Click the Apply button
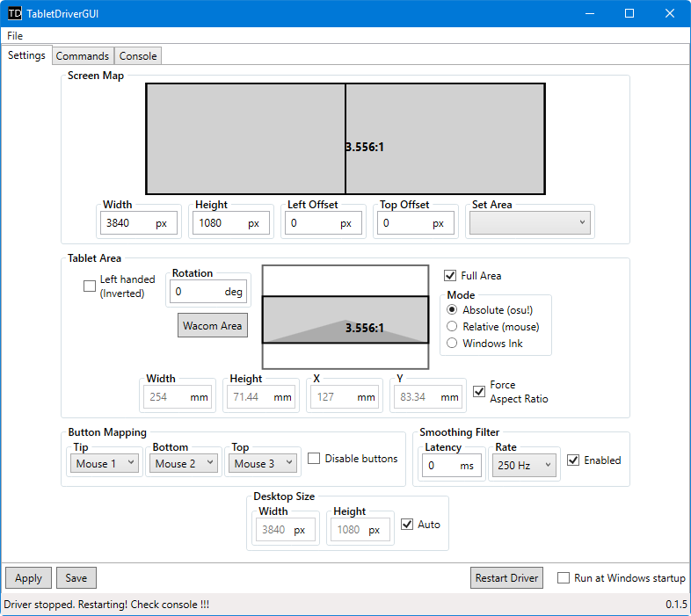This screenshot has height=616, width=691. [29, 577]
